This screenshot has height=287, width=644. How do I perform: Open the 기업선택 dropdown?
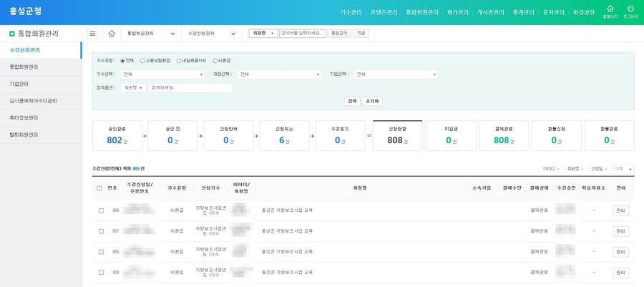point(396,74)
